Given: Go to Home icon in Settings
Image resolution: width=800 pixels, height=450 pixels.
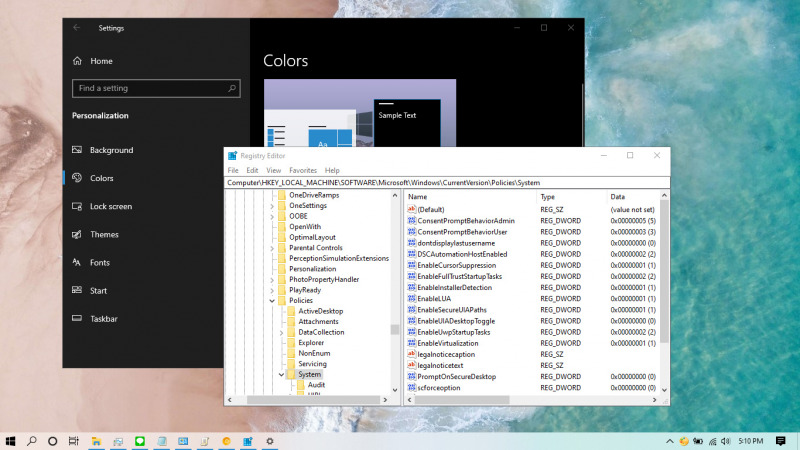Looking at the screenshot, I should point(77,61).
